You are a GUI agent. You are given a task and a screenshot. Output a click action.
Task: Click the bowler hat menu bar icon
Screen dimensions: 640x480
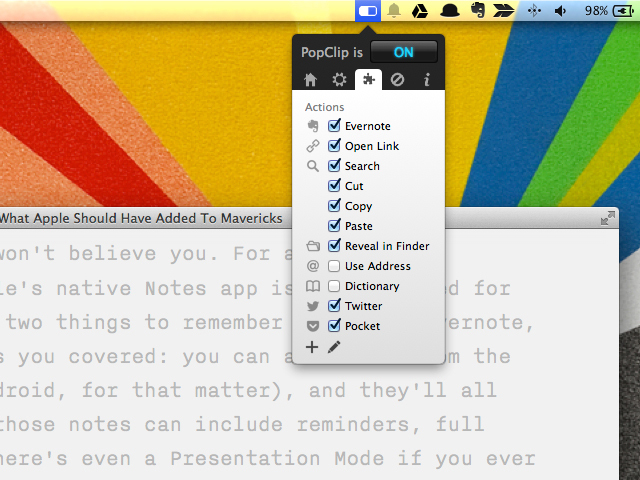pos(449,11)
